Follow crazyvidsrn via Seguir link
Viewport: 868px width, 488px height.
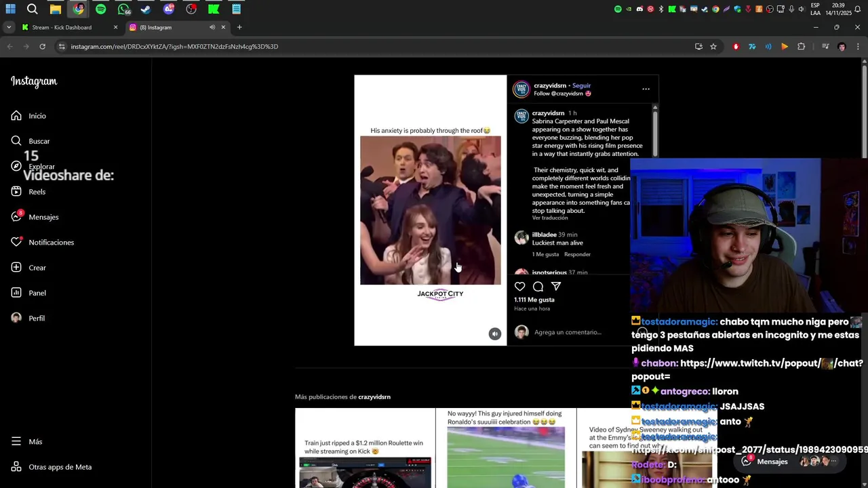coord(582,85)
